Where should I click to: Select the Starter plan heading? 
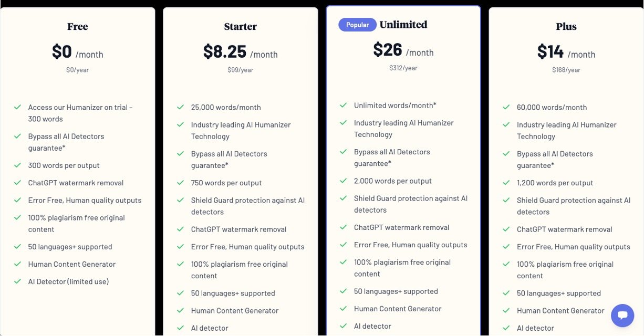(241, 27)
